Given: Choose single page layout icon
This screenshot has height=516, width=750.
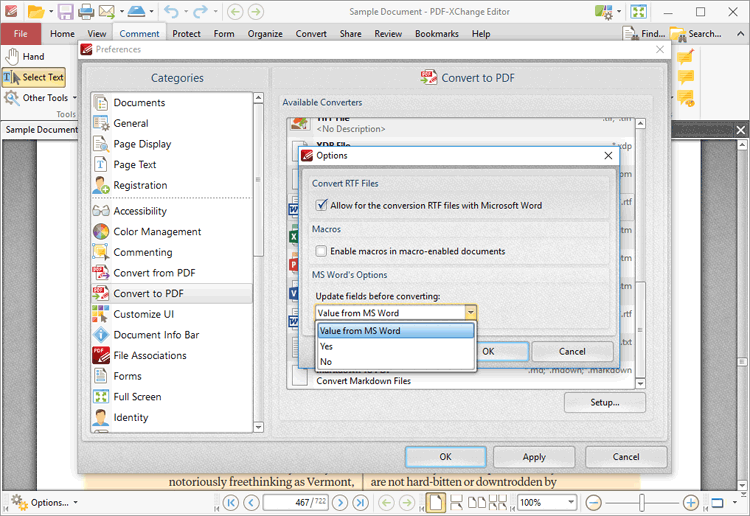Looking at the screenshot, I should tap(435, 503).
